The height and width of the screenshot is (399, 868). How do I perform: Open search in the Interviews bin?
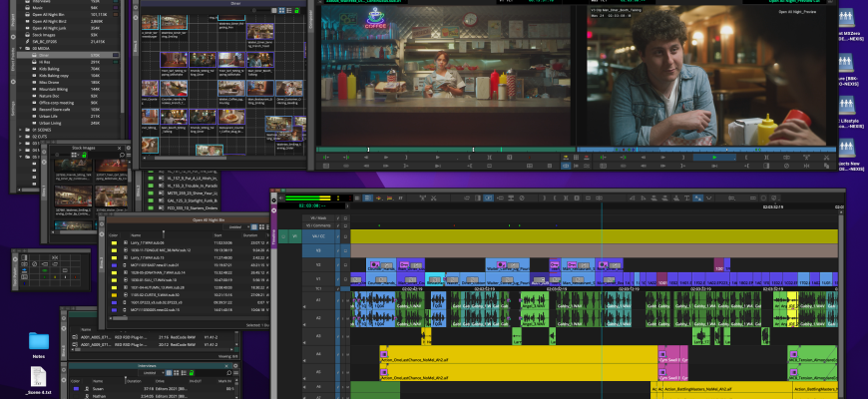pyautogui.click(x=229, y=373)
